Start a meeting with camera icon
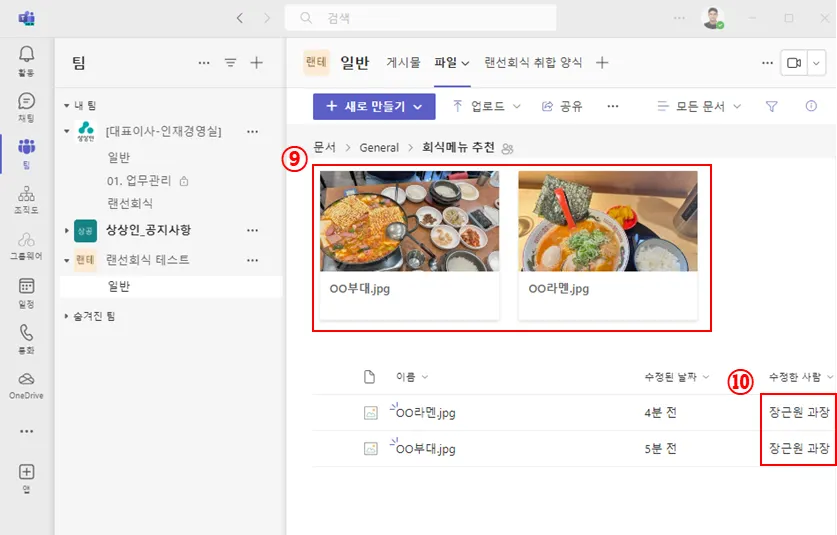Screen dimensions: 837x535 [x=794, y=63]
